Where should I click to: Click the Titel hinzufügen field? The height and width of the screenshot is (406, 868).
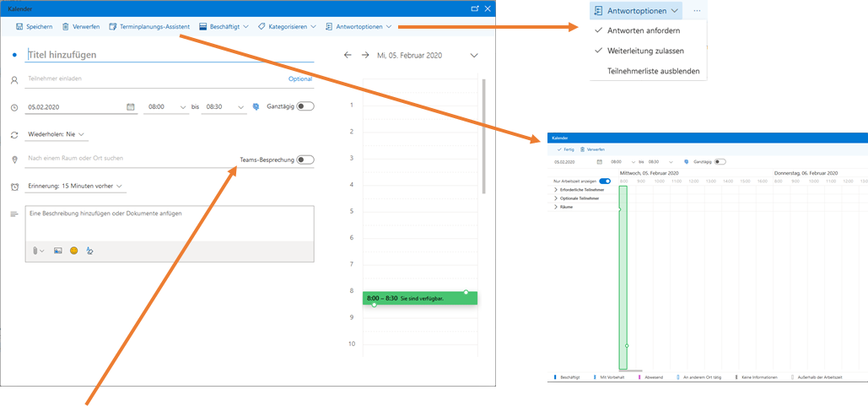[170, 55]
